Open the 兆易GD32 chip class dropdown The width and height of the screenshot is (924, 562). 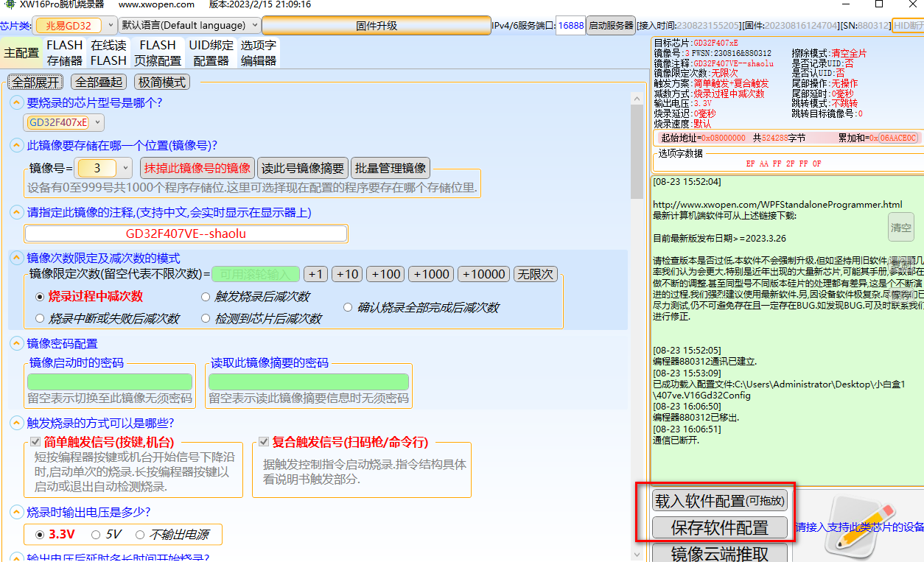[x=74, y=26]
